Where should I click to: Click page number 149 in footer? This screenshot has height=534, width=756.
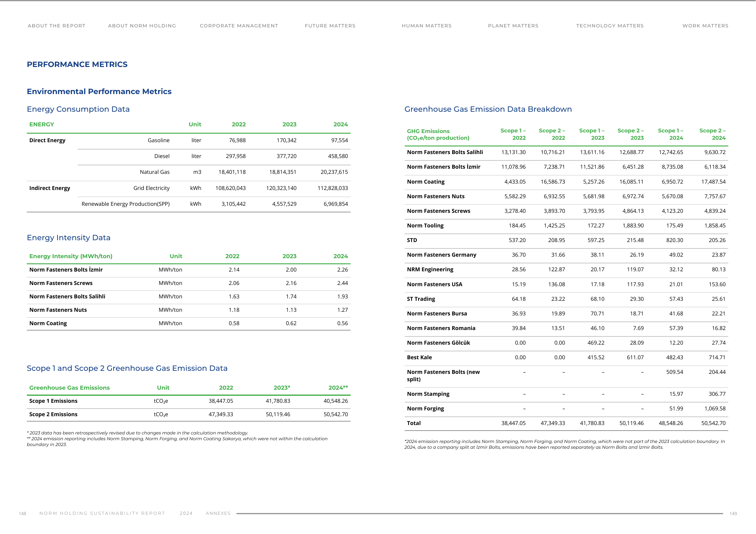point(733,513)
